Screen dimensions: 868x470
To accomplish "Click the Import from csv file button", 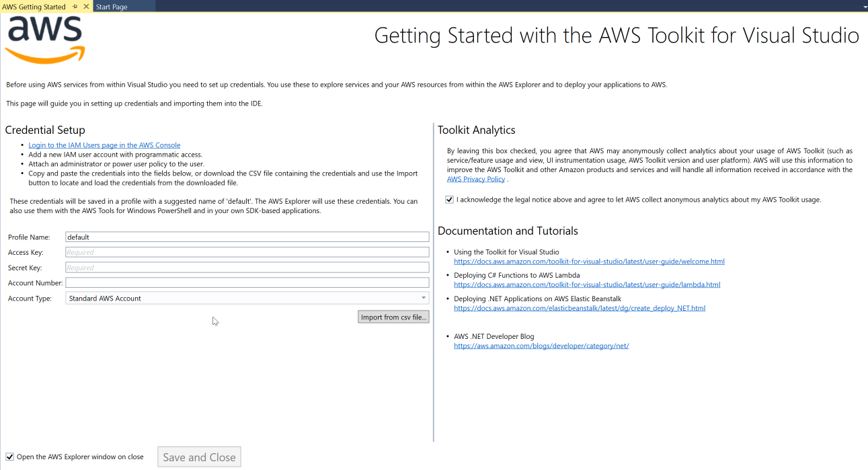I will [x=393, y=317].
